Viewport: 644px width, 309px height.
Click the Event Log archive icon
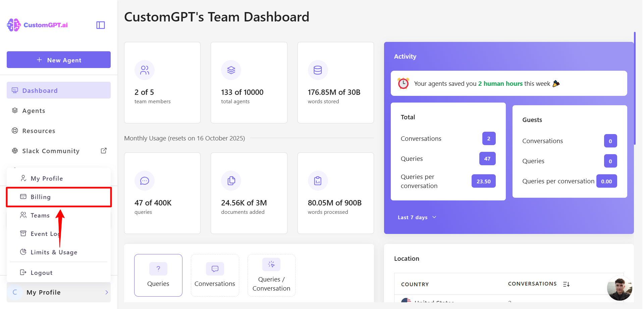23,233
